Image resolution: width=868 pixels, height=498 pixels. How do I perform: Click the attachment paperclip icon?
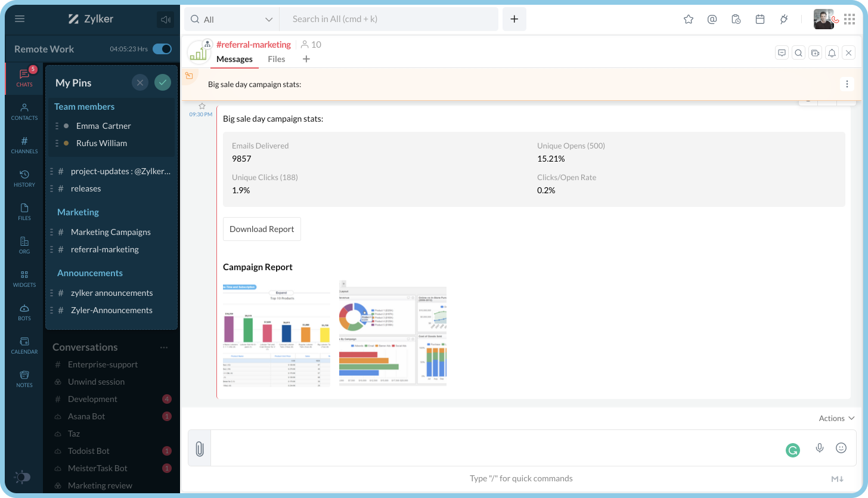(200, 448)
